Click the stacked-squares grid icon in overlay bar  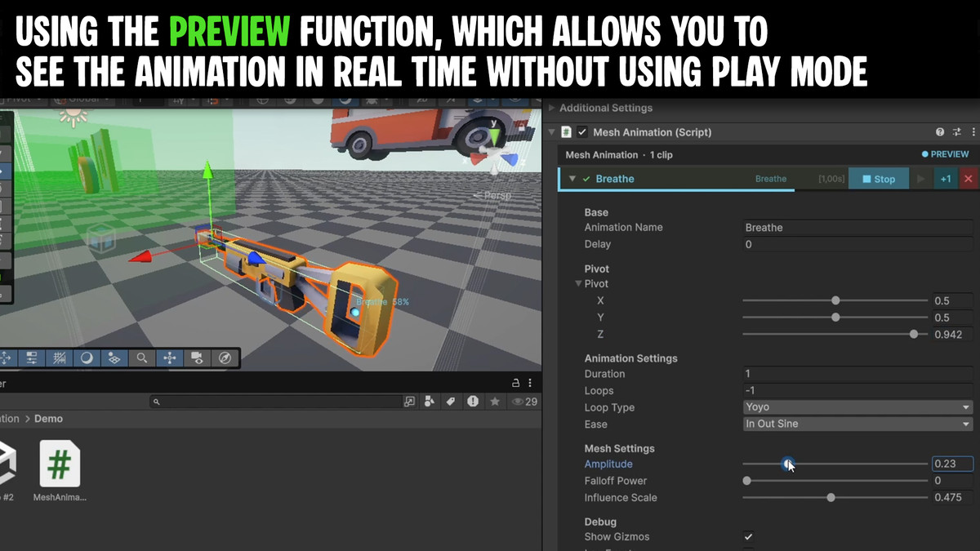(x=114, y=358)
